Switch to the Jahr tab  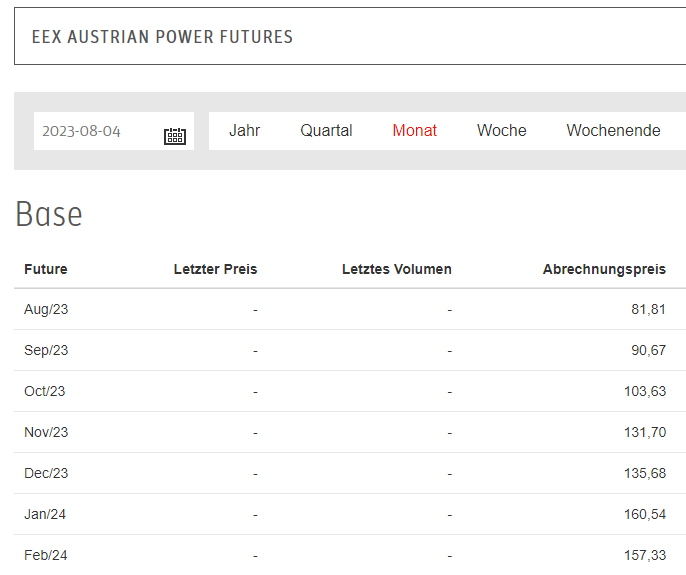pos(245,130)
